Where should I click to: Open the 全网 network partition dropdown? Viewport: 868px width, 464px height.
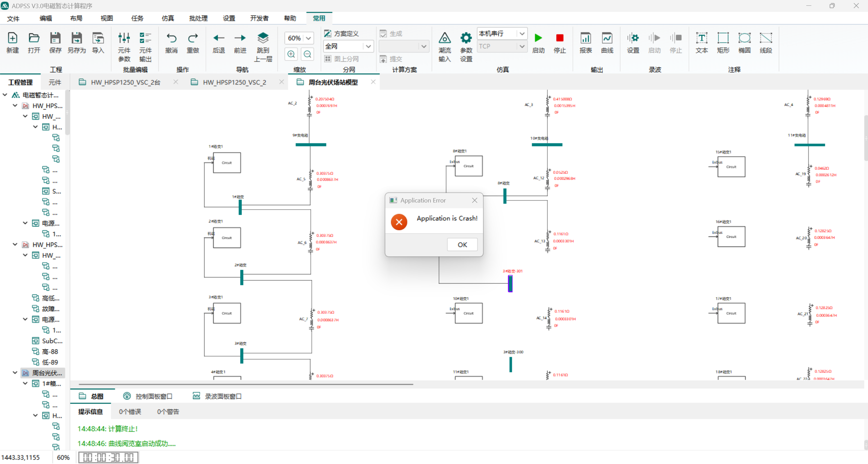pos(368,46)
